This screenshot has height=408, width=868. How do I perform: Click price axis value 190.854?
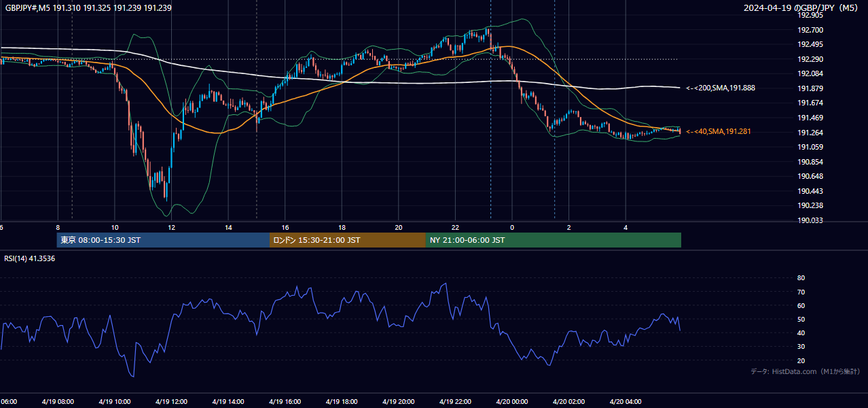[x=810, y=162]
